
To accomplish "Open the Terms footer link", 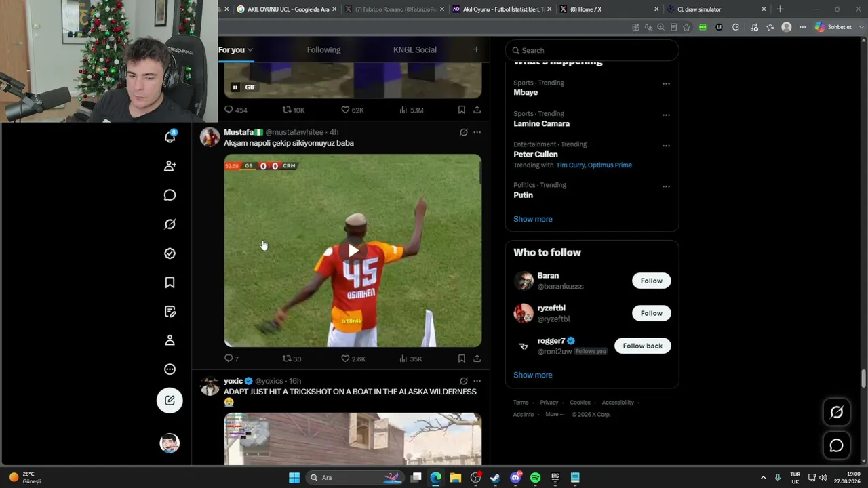I will pos(521,403).
